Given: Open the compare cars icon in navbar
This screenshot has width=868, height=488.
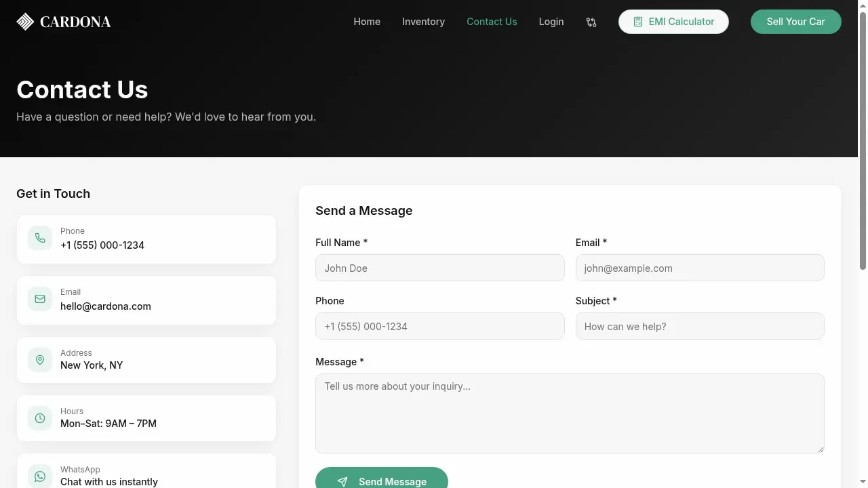Looking at the screenshot, I should pyautogui.click(x=591, y=22).
